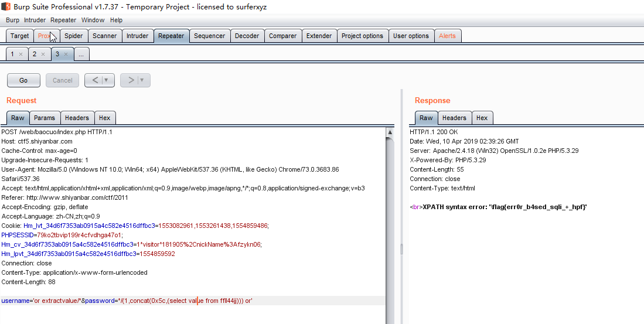Switch response view to Hex
This screenshot has height=324, width=644.
tap(482, 118)
